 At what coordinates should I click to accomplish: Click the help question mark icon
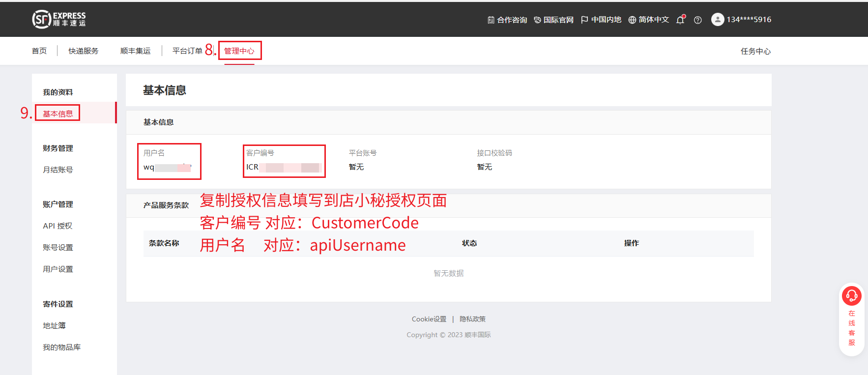tap(697, 20)
